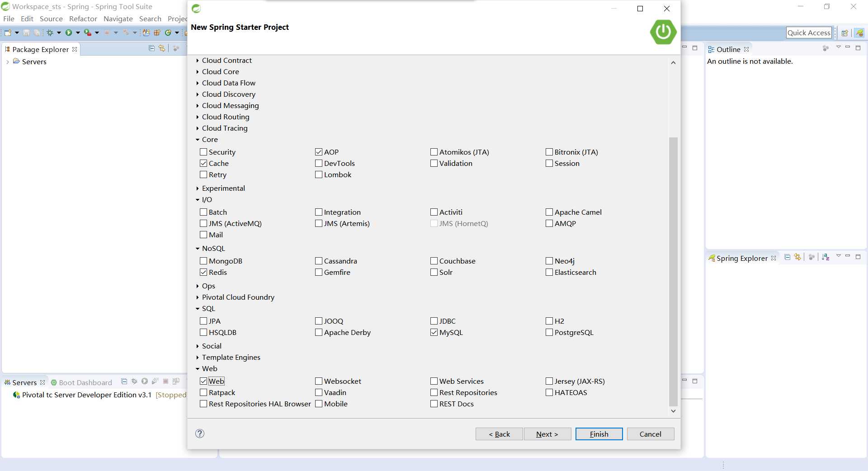
Task: Select the Spring perspective icon
Action: (859, 33)
